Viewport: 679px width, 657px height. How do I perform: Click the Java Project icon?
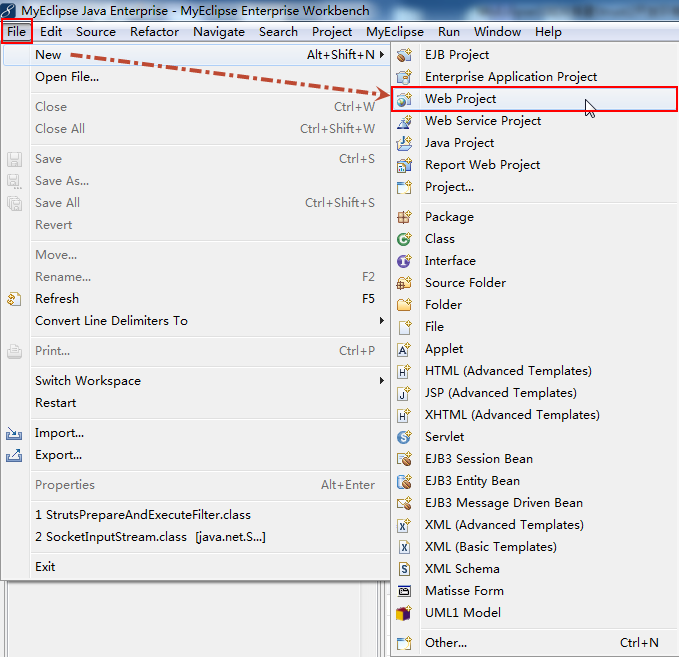pyautogui.click(x=404, y=143)
